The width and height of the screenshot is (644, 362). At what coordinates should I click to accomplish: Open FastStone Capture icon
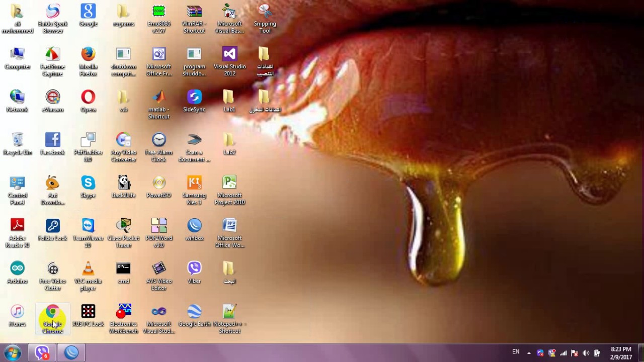53,62
